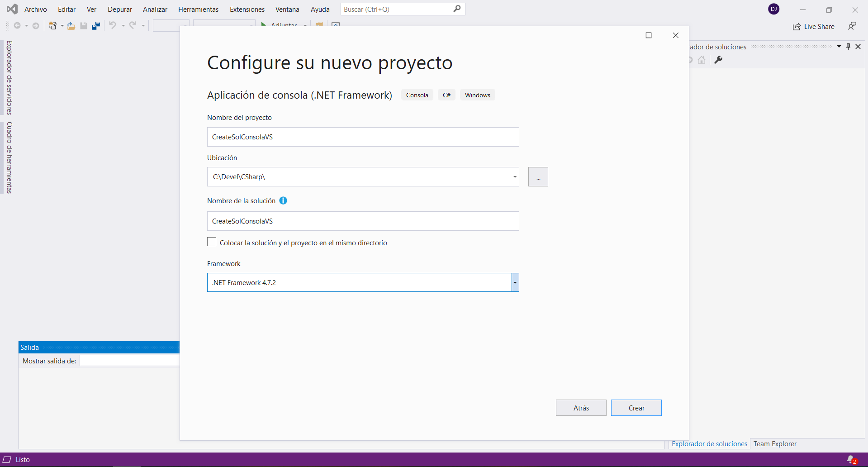Click the DJ account avatar
Viewport: 868px width, 467px height.
click(x=773, y=9)
